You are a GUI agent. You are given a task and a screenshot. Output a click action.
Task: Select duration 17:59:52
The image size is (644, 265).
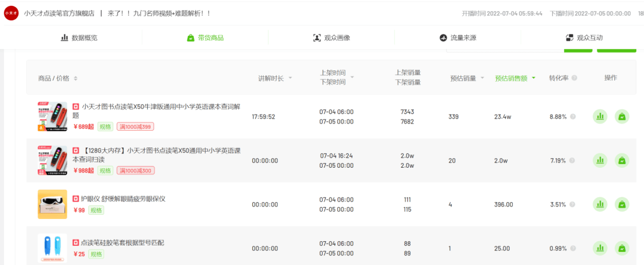[264, 116]
